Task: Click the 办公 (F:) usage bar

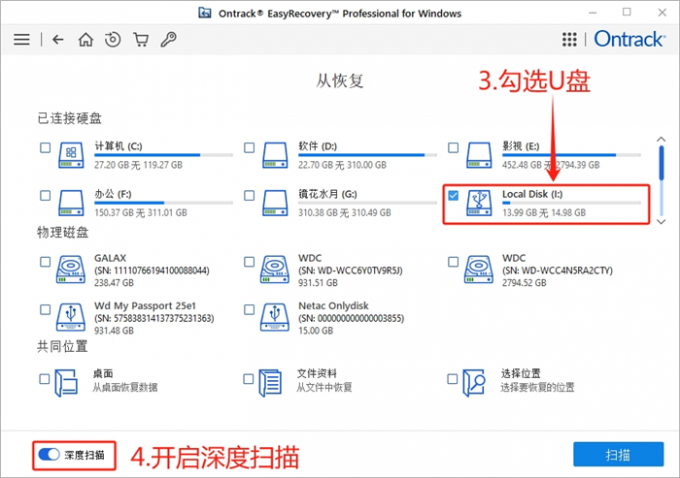Action: (163, 203)
